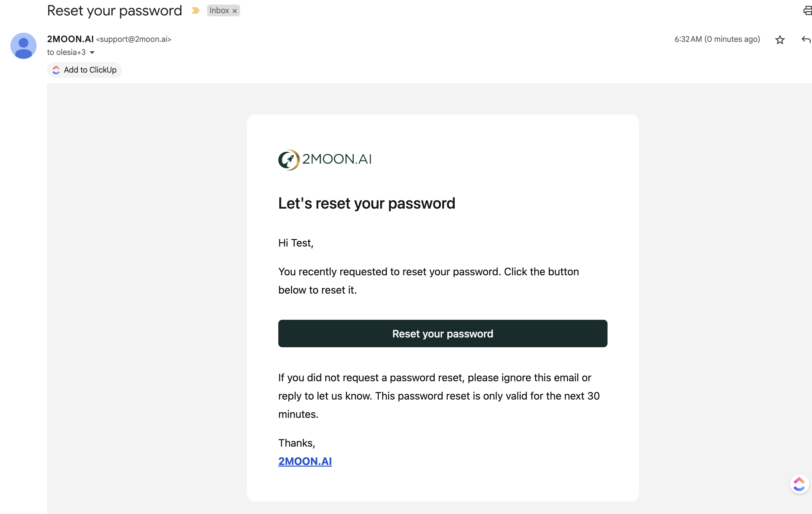Click the "Thanks," sign-off text
The height and width of the screenshot is (514, 812).
[x=296, y=443]
